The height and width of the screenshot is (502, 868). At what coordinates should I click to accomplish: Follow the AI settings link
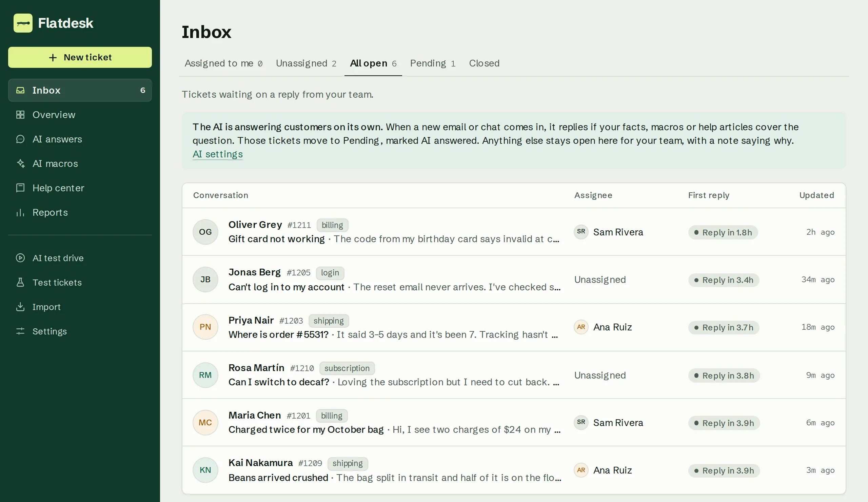click(x=217, y=154)
